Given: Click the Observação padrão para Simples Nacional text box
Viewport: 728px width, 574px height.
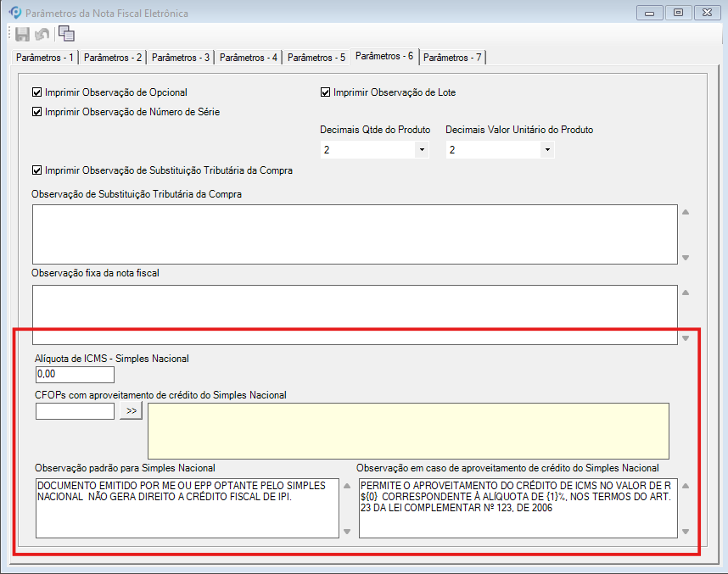Looking at the screenshot, I should coord(188,509).
